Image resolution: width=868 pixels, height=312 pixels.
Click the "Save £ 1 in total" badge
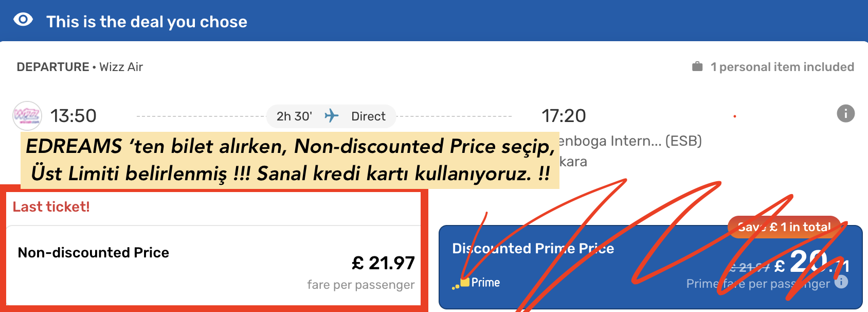coord(784,227)
